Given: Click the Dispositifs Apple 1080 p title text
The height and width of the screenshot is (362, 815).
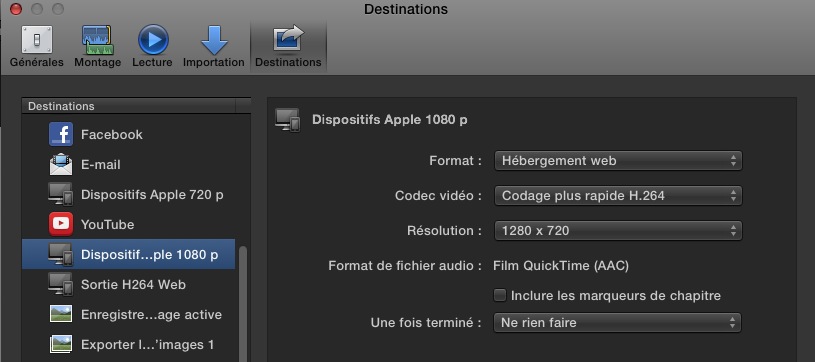Looking at the screenshot, I should coord(389,120).
